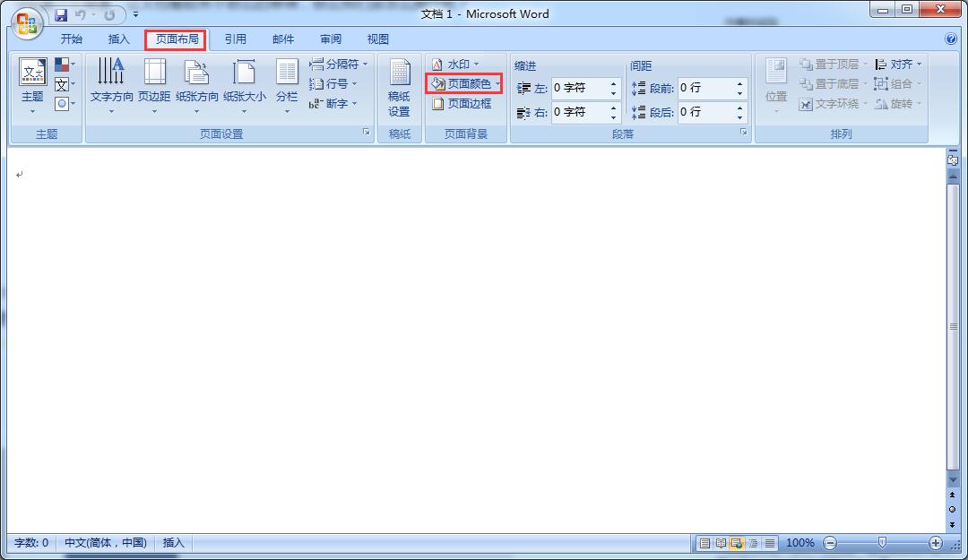
Task: Click the 100% zoom level button
Action: 799,543
